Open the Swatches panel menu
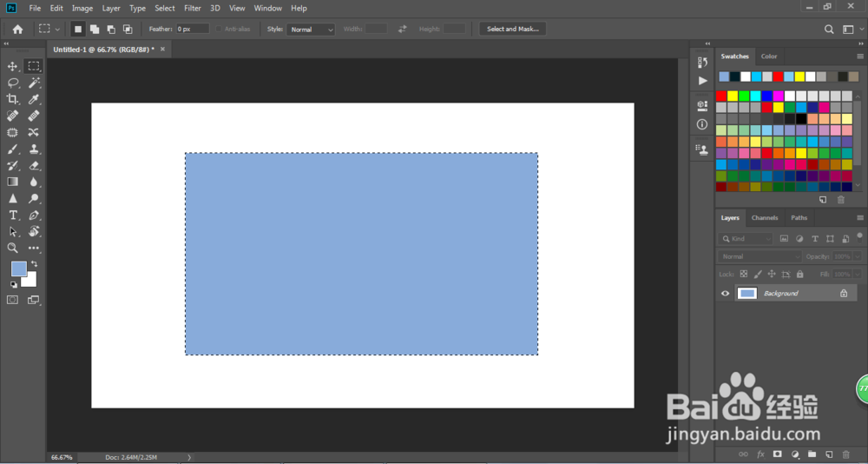The height and width of the screenshot is (464, 868). coord(860,56)
